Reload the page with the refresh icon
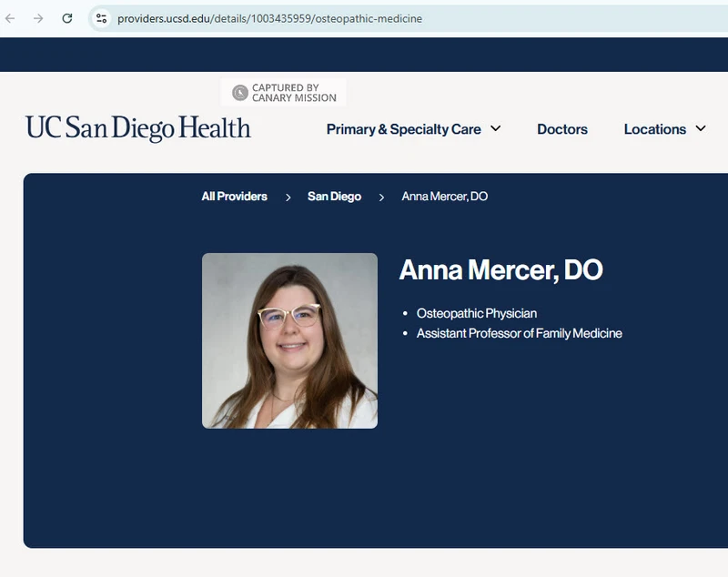 [x=67, y=18]
